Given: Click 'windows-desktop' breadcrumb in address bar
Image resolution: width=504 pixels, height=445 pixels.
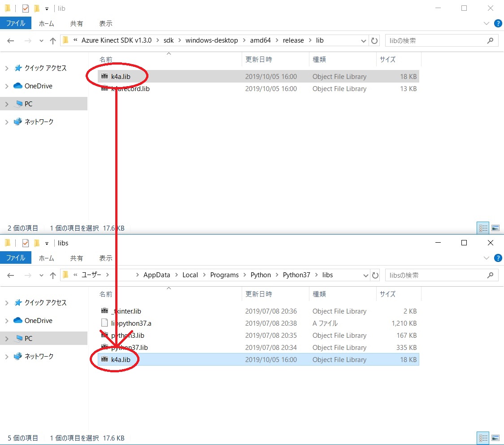Looking at the screenshot, I should (212, 40).
